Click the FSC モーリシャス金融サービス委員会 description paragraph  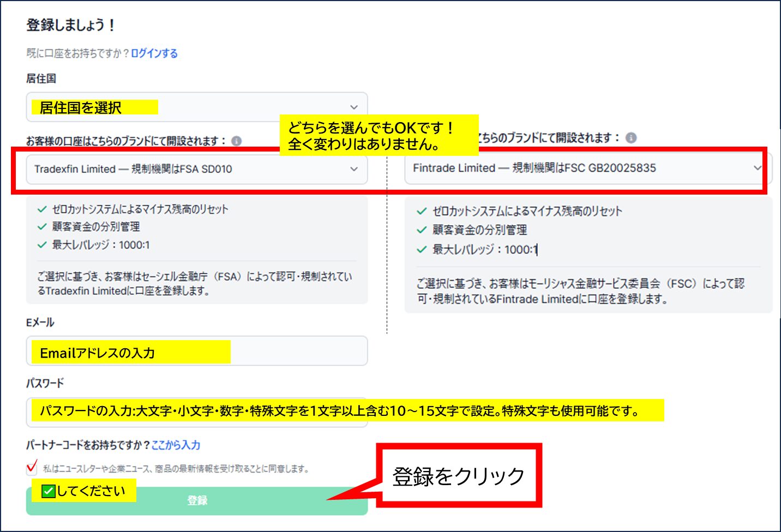coord(580,291)
